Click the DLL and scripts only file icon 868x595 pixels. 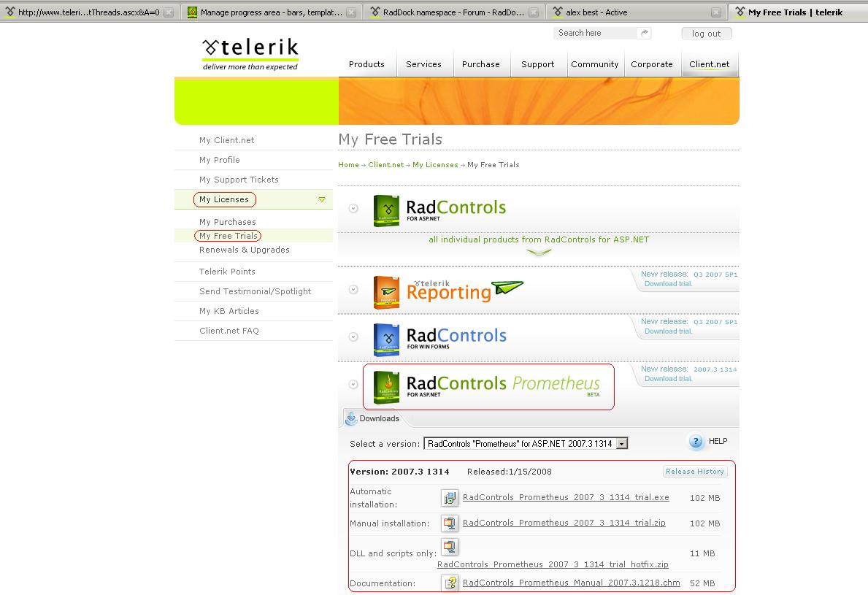coord(450,547)
